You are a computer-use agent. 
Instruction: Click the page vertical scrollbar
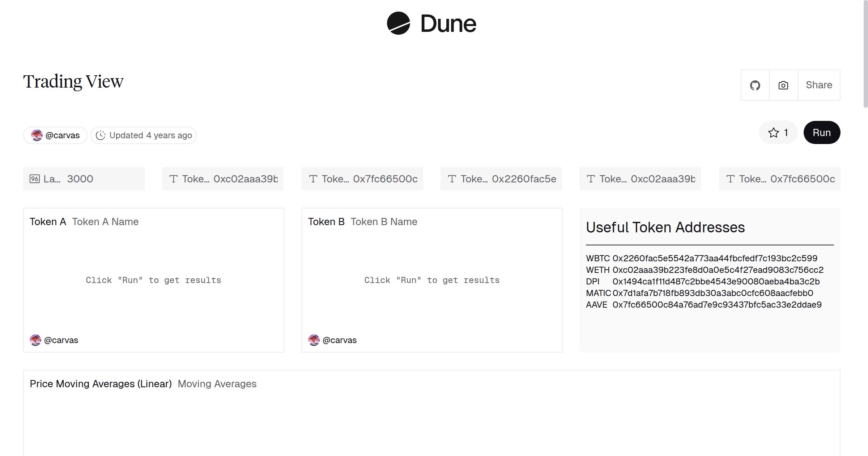click(x=865, y=54)
